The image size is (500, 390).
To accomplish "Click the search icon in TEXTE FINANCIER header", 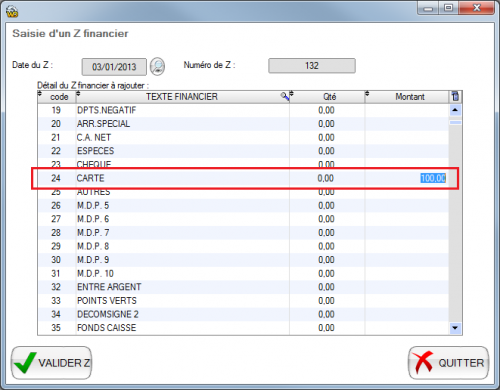I will [284, 96].
